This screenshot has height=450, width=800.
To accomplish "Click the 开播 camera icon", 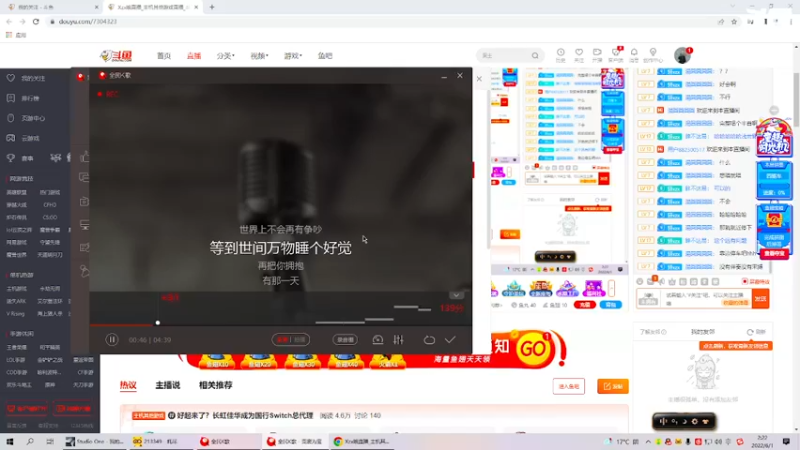I will click(597, 55).
